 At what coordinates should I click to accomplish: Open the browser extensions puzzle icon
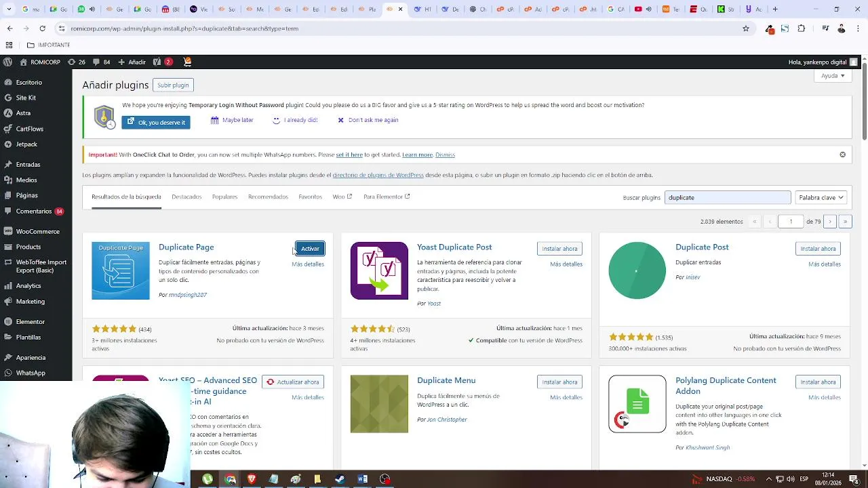[802, 28]
